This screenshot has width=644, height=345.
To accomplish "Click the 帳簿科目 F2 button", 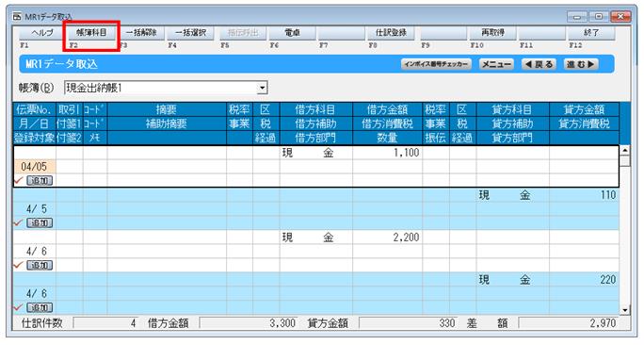I will point(91,33).
